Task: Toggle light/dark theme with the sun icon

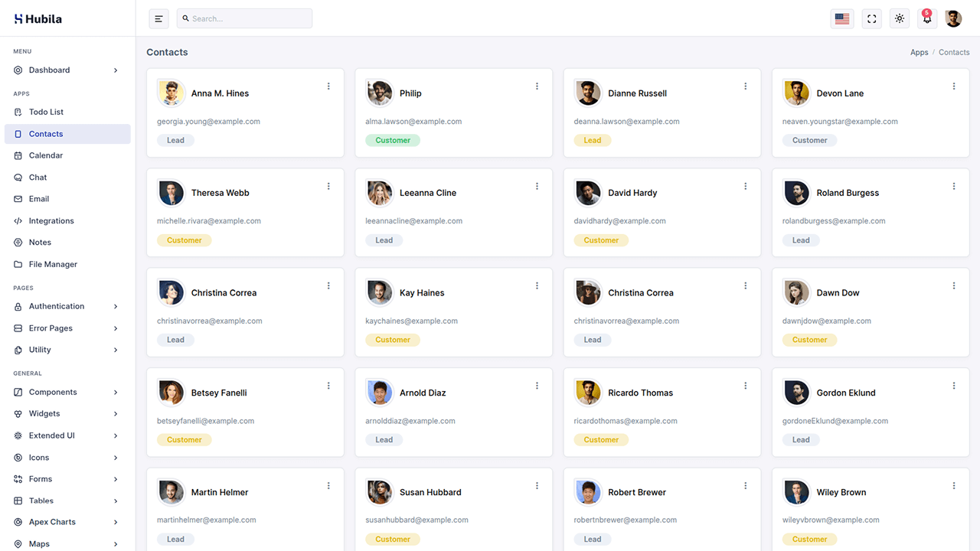Action: point(900,19)
